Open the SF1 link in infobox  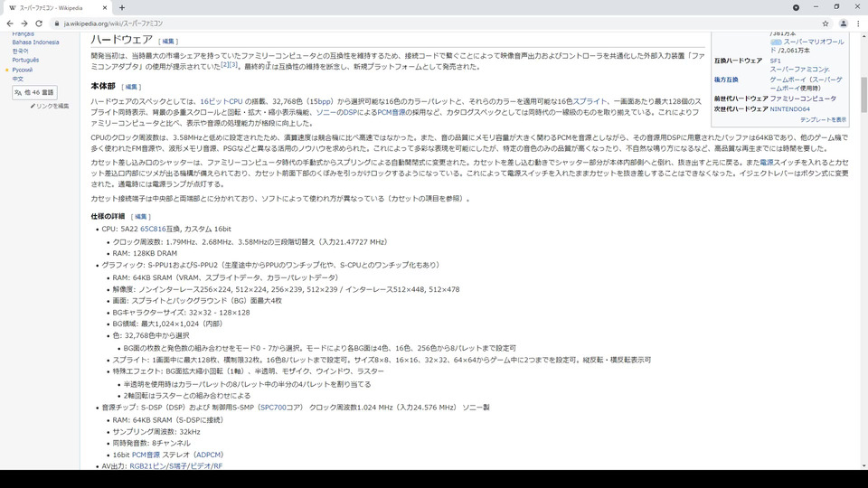pyautogui.click(x=775, y=61)
